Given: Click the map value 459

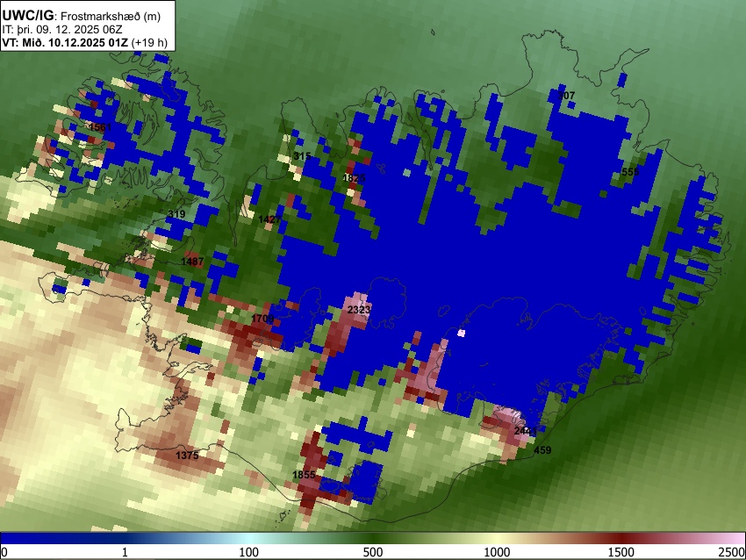Looking at the screenshot, I should pos(542,450).
